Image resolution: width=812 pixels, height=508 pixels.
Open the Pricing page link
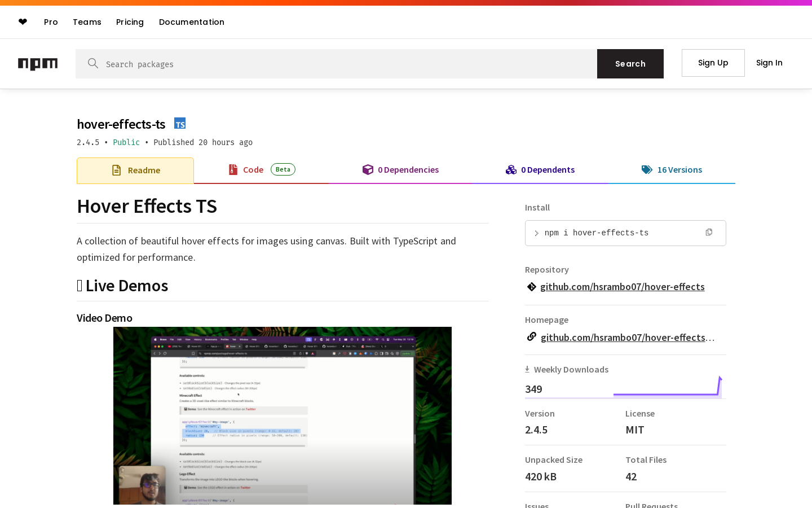pos(130,22)
